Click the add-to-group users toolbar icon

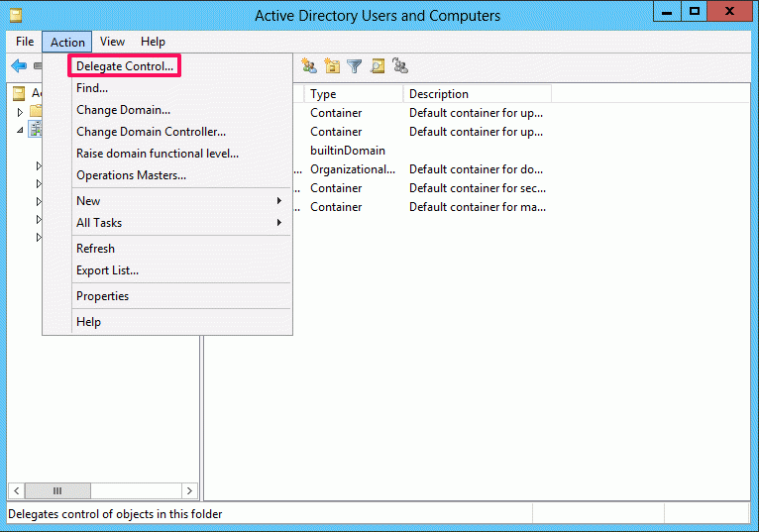pyautogui.click(x=400, y=65)
